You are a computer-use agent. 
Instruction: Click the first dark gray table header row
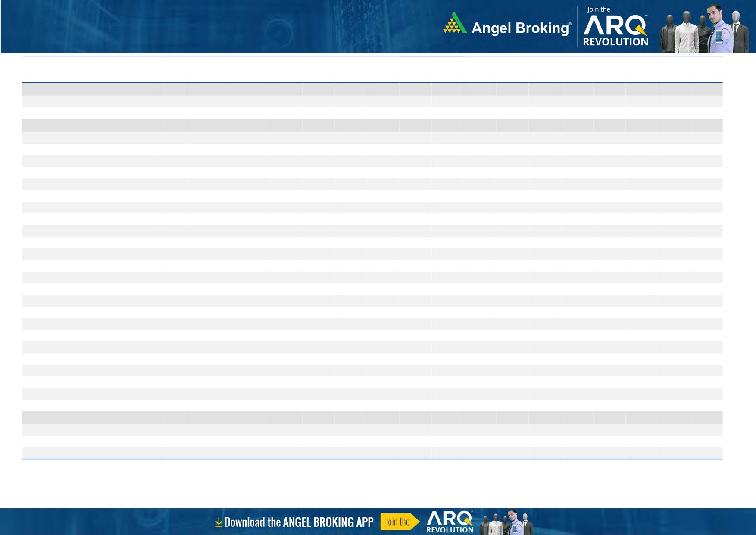(372, 89)
